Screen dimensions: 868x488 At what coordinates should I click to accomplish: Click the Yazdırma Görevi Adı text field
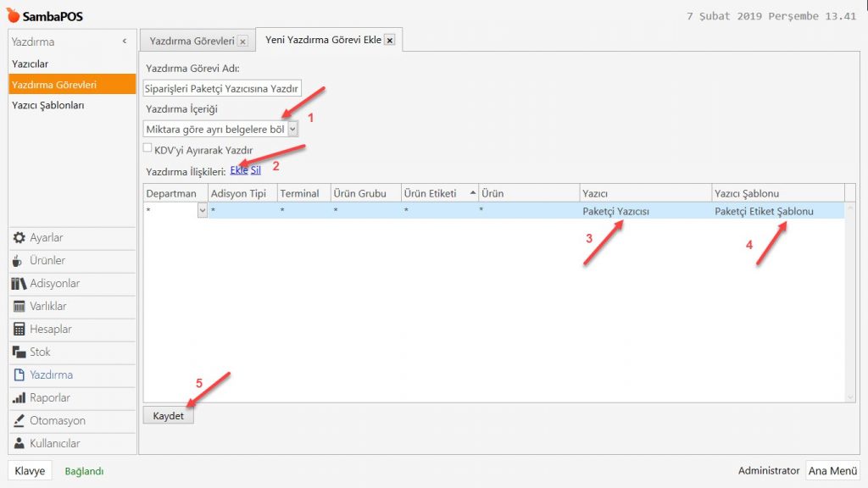pyautogui.click(x=222, y=88)
